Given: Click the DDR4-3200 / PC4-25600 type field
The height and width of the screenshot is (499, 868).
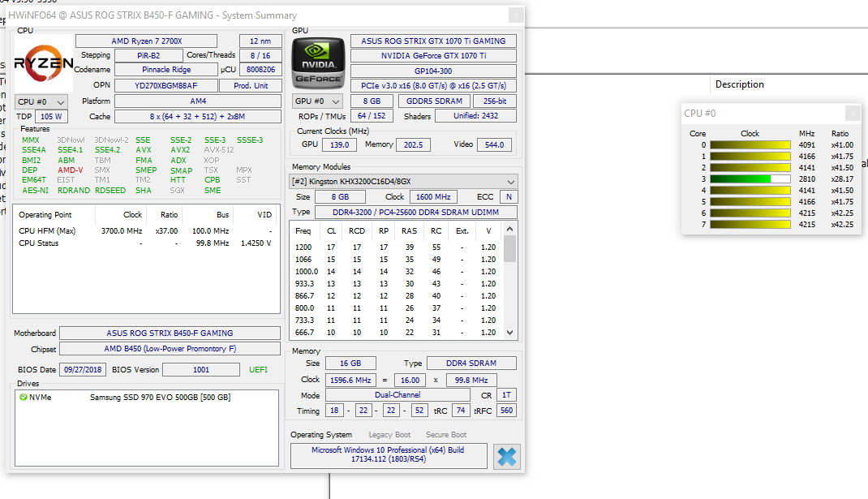Looking at the screenshot, I should (415, 212).
